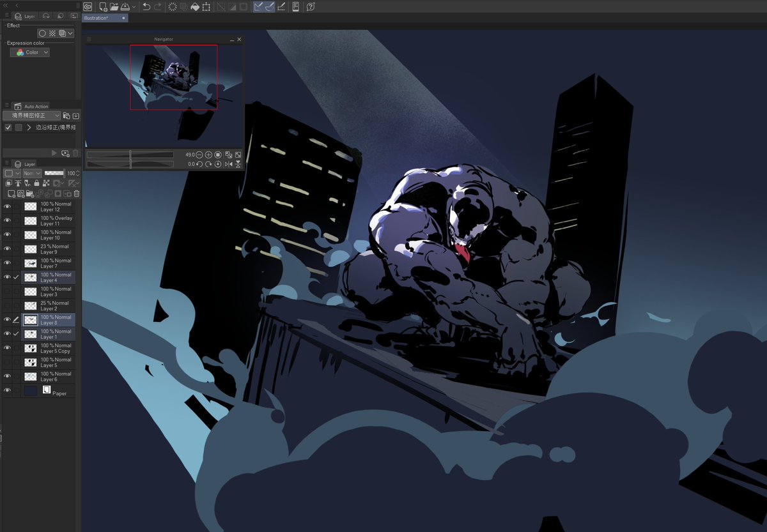The image size is (767, 532).
Task: Select the Layer palette tab
Action: click(25, 164)
